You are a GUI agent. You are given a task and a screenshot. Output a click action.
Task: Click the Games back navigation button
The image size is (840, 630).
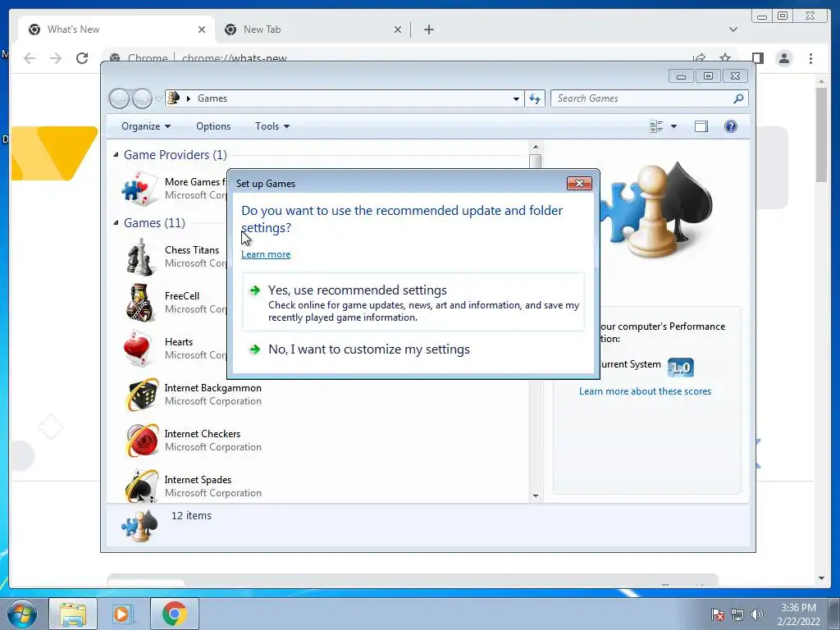point(119,98)
